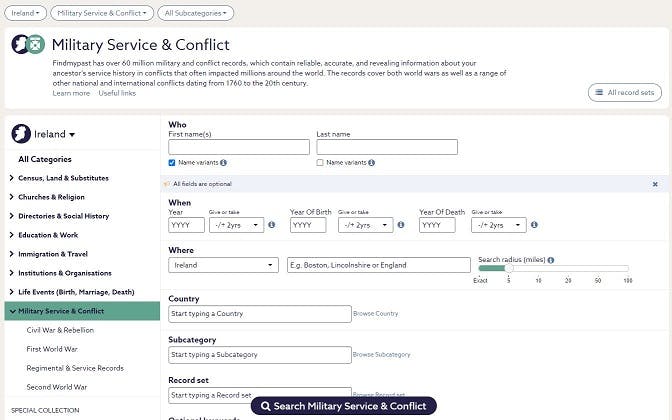Click info icon next to Year give or take
The height and width of the screenshot is (420, 672).
(272, 225)
